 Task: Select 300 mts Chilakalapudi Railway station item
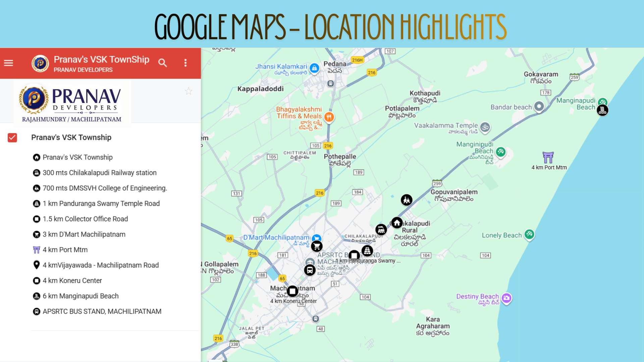[99, 173]
